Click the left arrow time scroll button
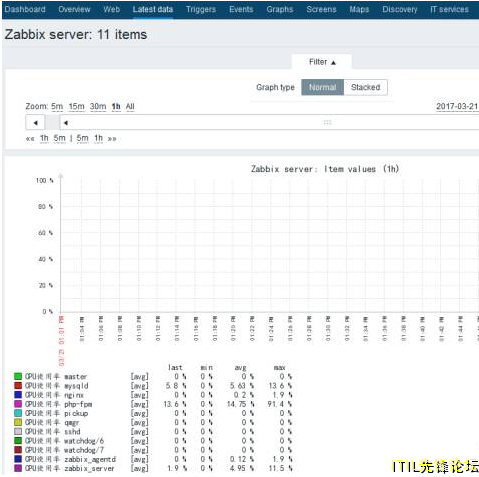Image resolution: width=479 pixels, height=477 pixels. pos(35,123)
